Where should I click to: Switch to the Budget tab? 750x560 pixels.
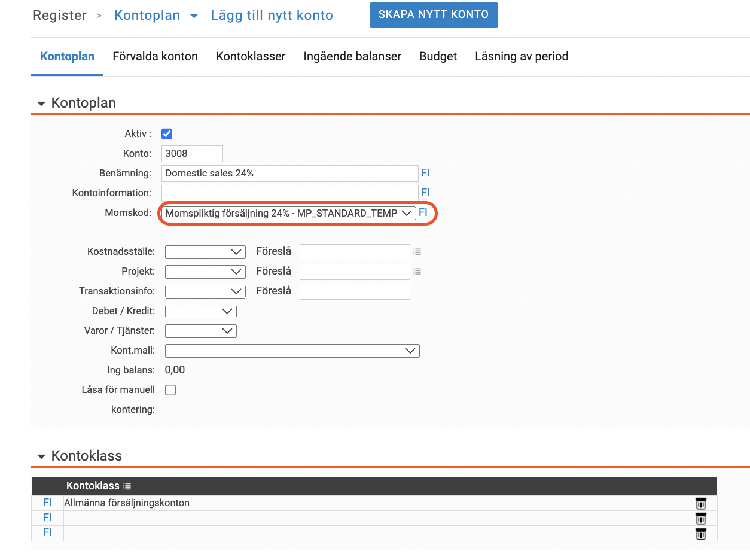click(x=438, y=57)
